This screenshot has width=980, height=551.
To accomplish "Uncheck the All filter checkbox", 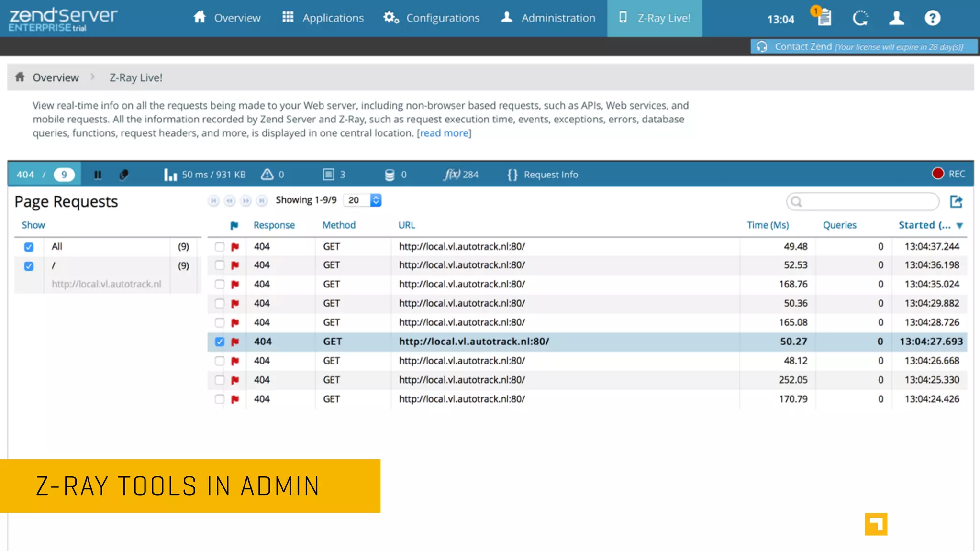I will click(29, 247).
